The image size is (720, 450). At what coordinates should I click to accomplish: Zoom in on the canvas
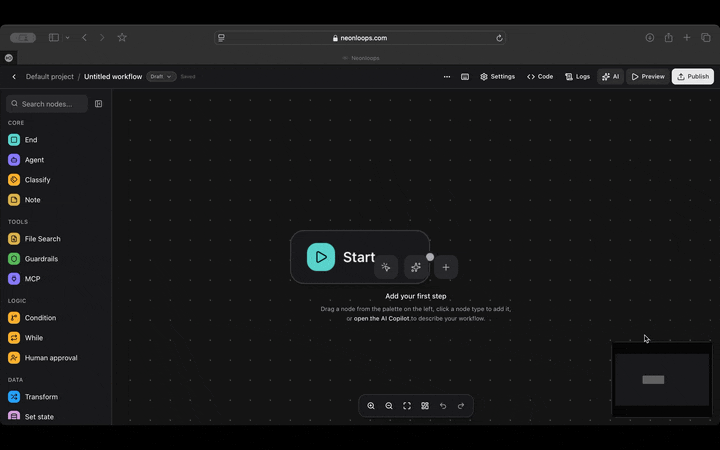coord(371,406)
